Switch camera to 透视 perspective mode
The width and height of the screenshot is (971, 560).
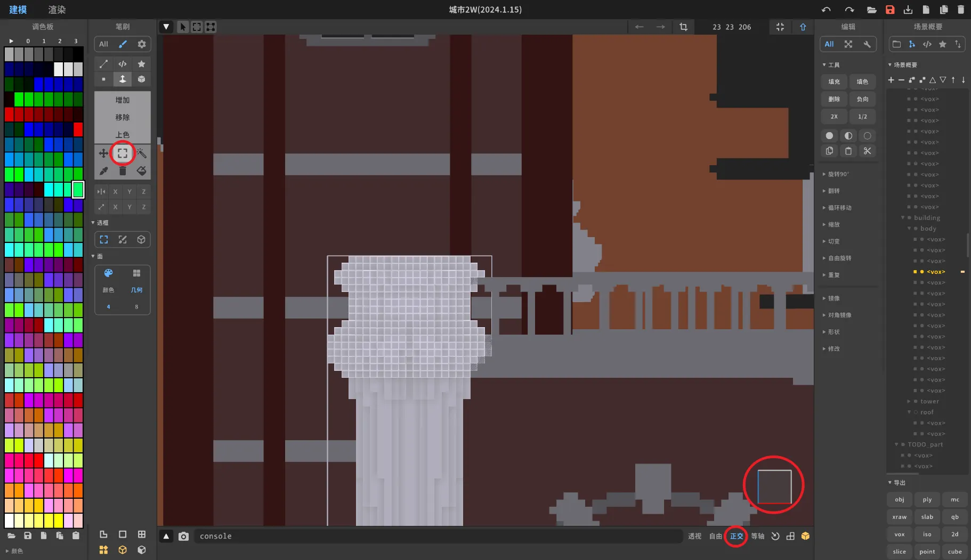point(694,536)
